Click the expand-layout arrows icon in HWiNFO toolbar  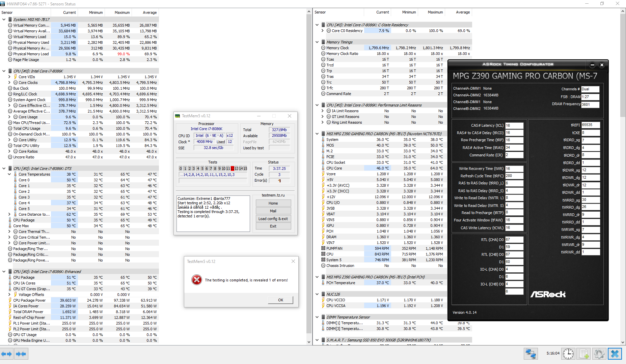[6, 354]
